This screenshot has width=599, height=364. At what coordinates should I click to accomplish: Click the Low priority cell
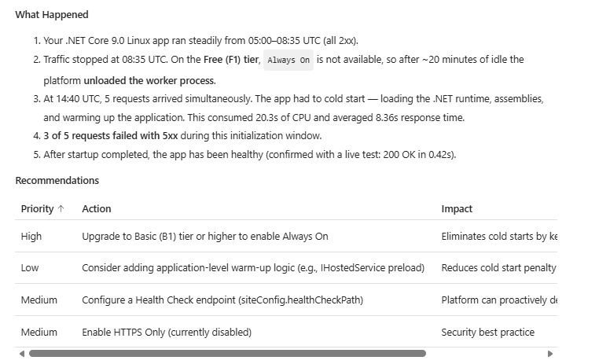(30, 268)
